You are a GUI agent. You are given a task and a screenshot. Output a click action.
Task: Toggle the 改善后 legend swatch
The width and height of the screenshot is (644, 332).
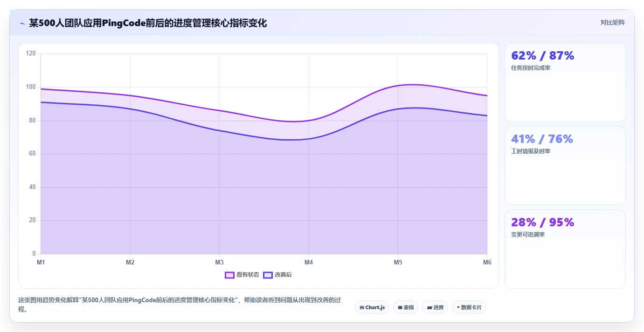(x=268, y=275)
